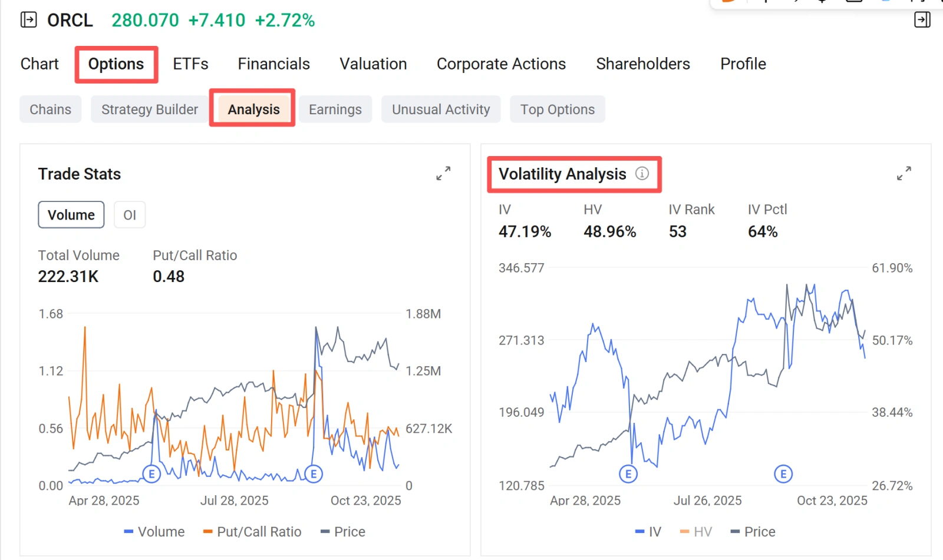Screen dimensions: 943x560
Task: Switch Trade Stats to OI
Action: pyautogui.click(x=130, y=215)
